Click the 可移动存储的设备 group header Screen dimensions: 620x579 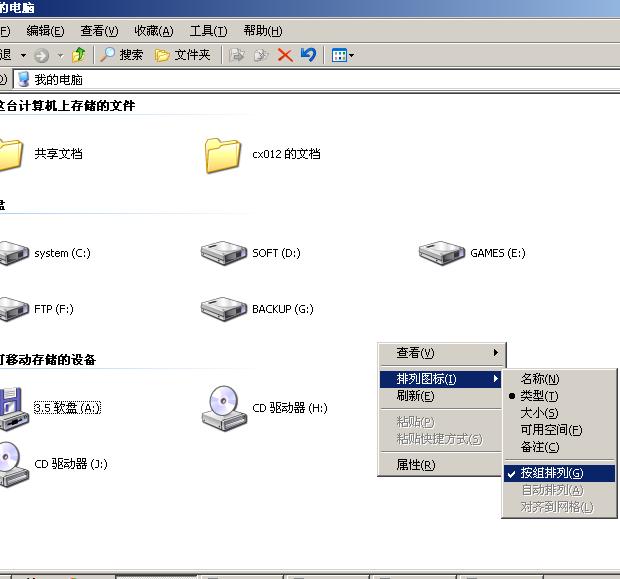[x=48, y=360]
